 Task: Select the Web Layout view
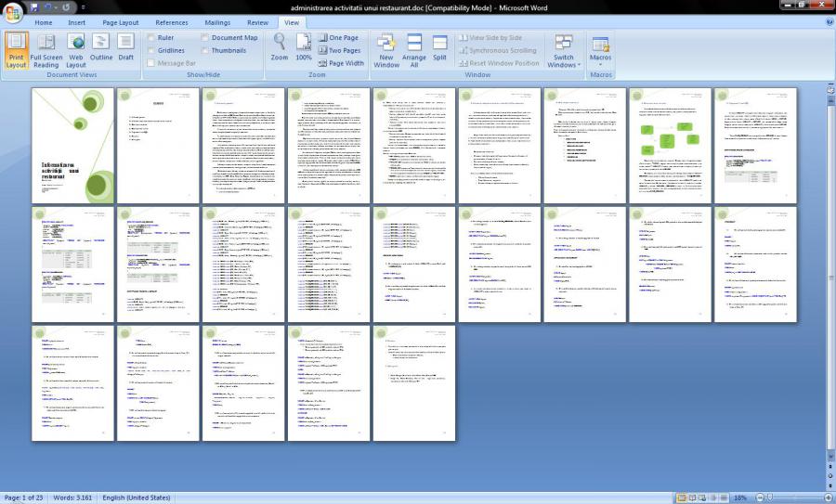tap(75, 48)
